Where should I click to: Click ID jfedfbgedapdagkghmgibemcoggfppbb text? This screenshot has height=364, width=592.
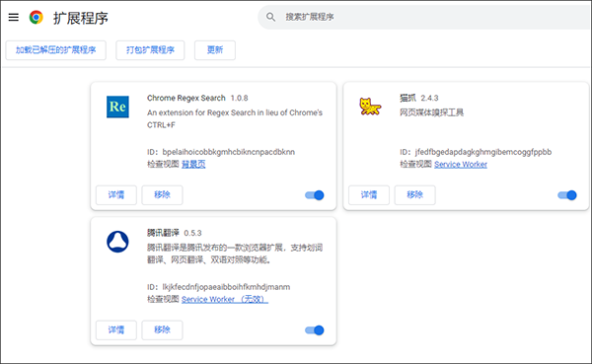(x=476, y=152)
